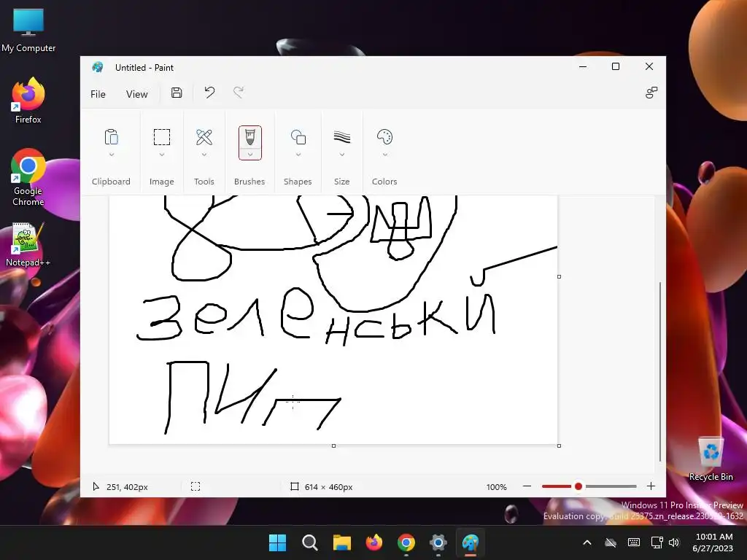Click the Brushes group label

[x=249, y=182]
